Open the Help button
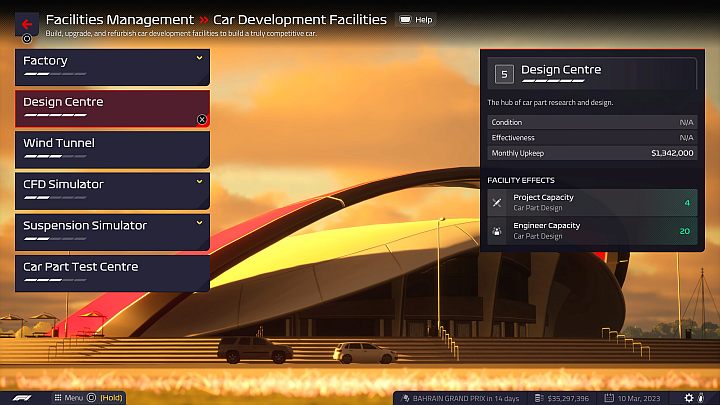Image resolution: width=720 pixels, height=405 pixels. tap(417, 19)
